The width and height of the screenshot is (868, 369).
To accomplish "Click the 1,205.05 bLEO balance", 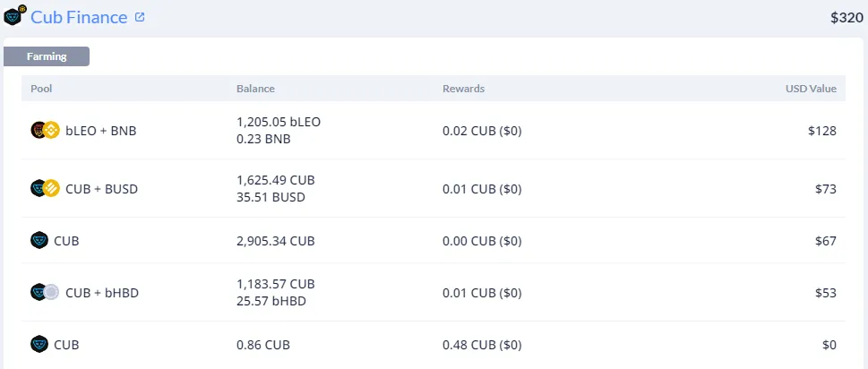I will click(x=279, y=122).
